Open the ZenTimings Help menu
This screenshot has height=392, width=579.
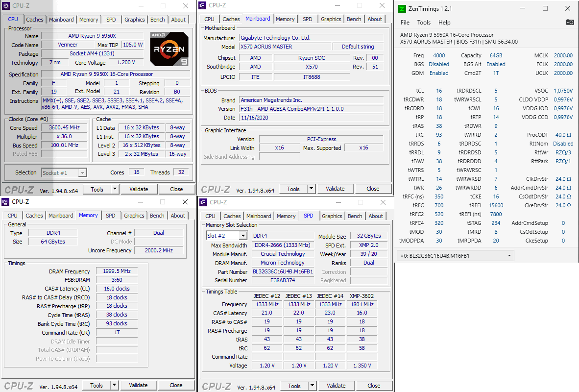coord(444,23)
